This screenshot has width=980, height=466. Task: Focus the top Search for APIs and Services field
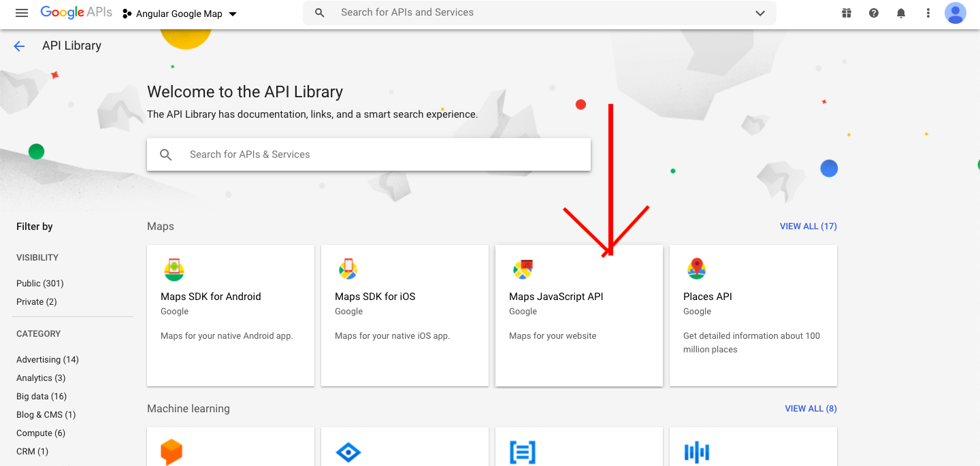point(540,13)
